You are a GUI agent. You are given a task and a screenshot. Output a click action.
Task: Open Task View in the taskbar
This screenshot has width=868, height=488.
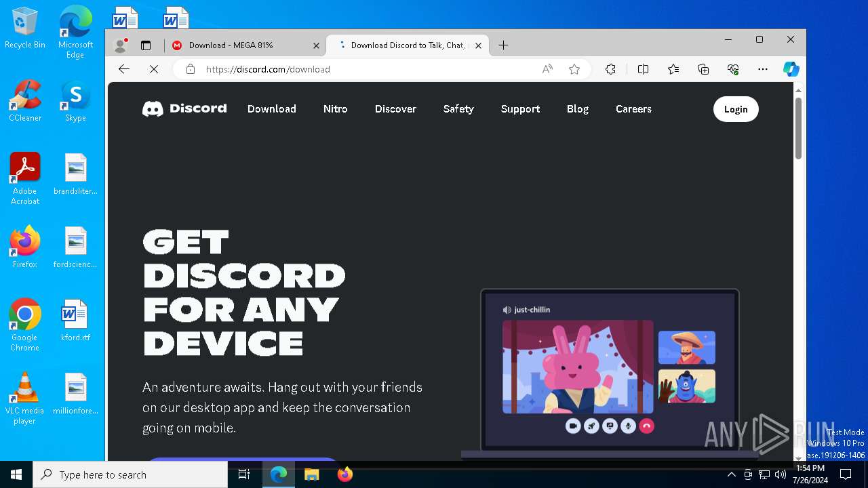click(244, 474)
